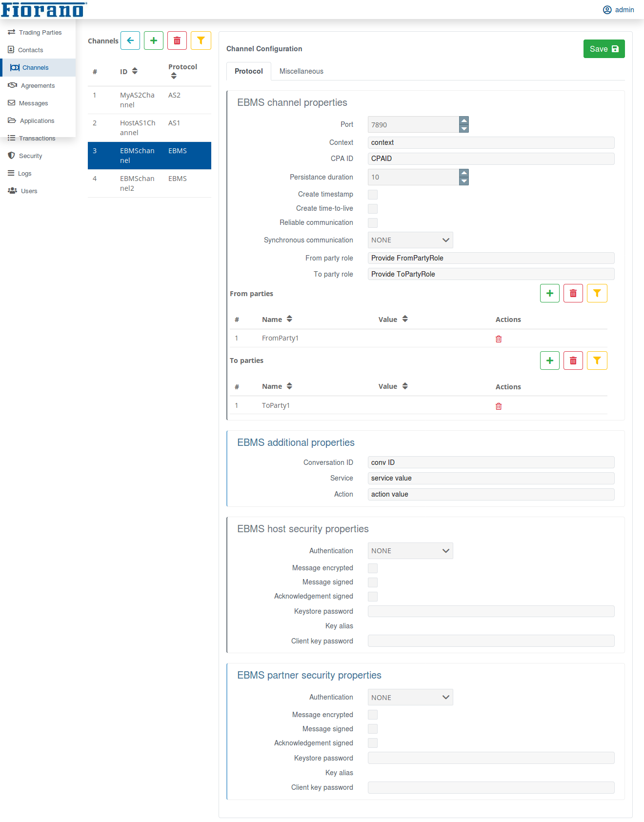Delete channel using red trash icon in Channels toolbar

click(x=177, y=40)
